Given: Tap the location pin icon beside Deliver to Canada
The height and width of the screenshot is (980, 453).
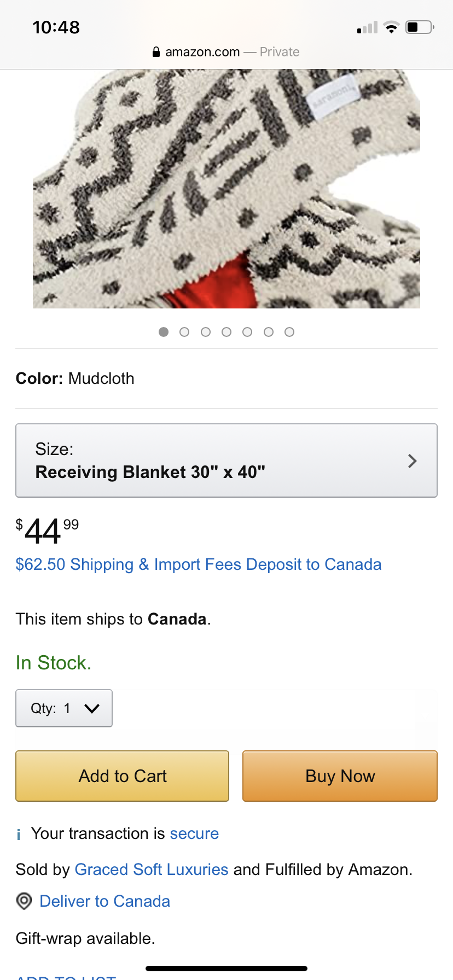Looking at the screenshot, I should [x=24, y=901].
